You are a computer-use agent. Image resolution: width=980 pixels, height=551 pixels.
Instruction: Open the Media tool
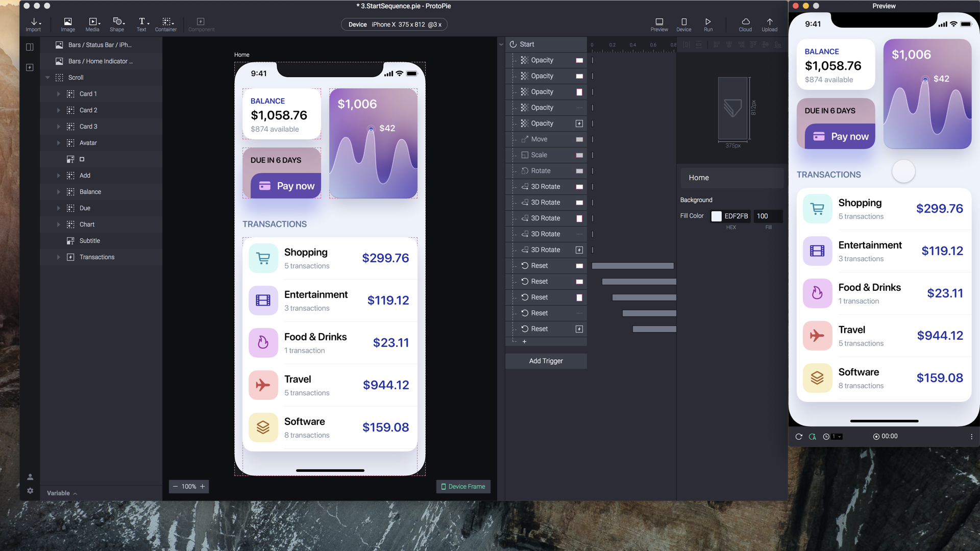tap(92, 24)
